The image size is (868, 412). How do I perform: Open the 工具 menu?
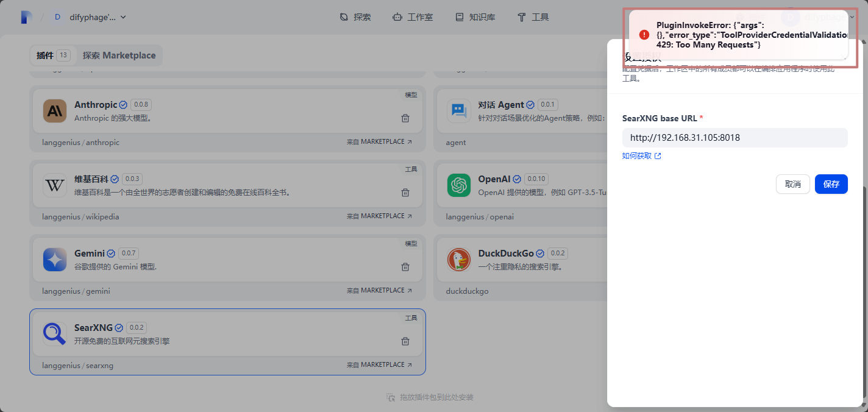(533, 17)
